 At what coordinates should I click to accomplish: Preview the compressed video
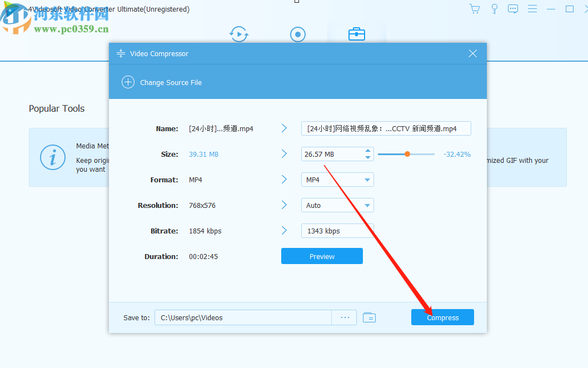click(x=321, y=256)
